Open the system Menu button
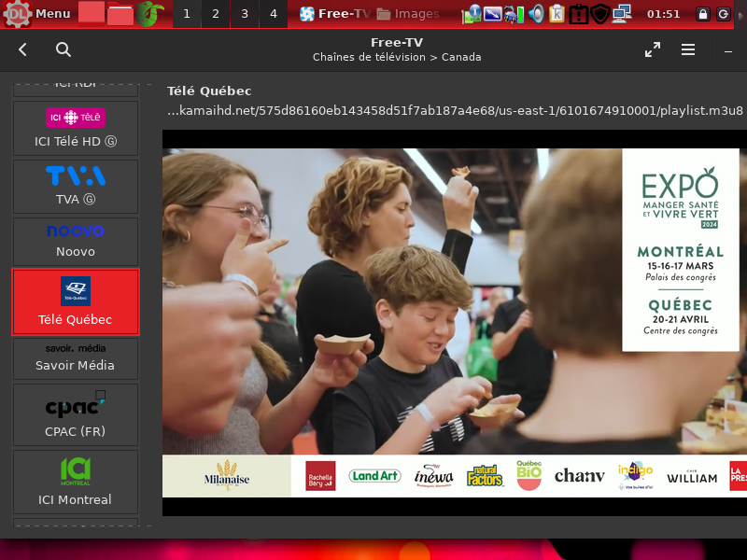Image resolution: width=747 pixels, height=560 pixels. 37,14
